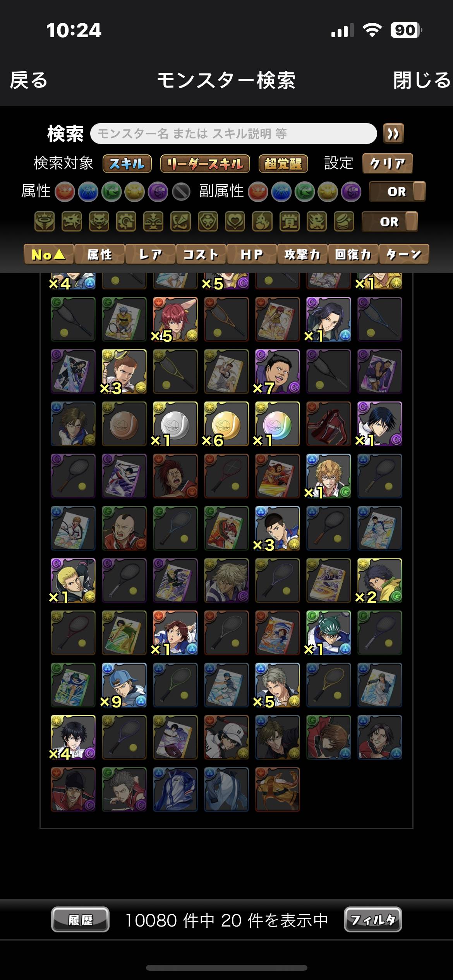This screenshot has width=453, height=980.
Task: Tap the rainbow tennis ball medal icon
Action: (x=277, y=424)
